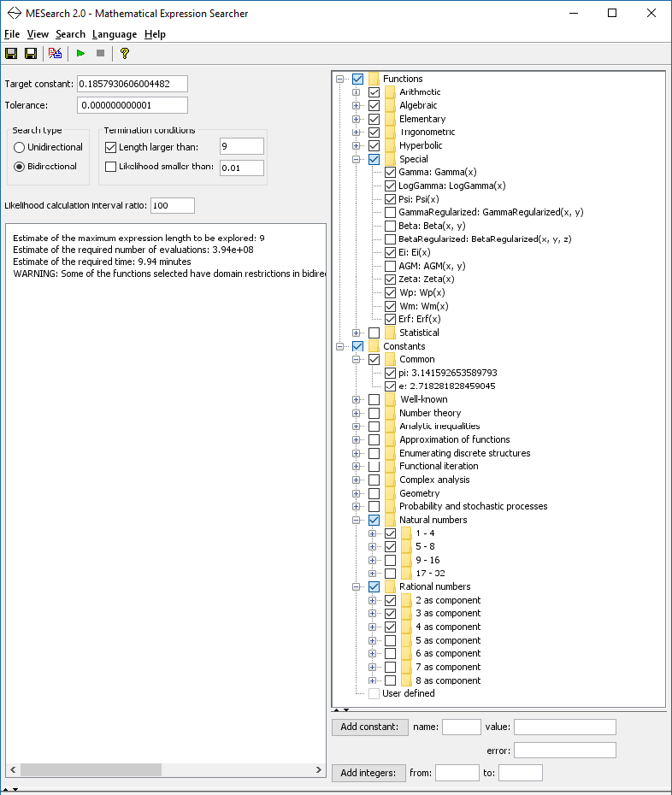672x795 pixels.
Task: Click the Statistical folder icon
Action: pos(391,333)
